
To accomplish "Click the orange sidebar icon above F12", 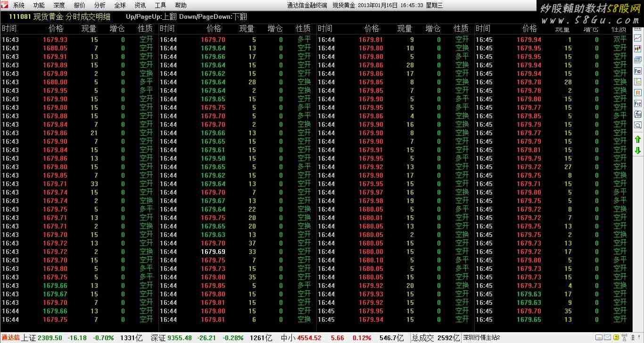I will click(638, 92).
